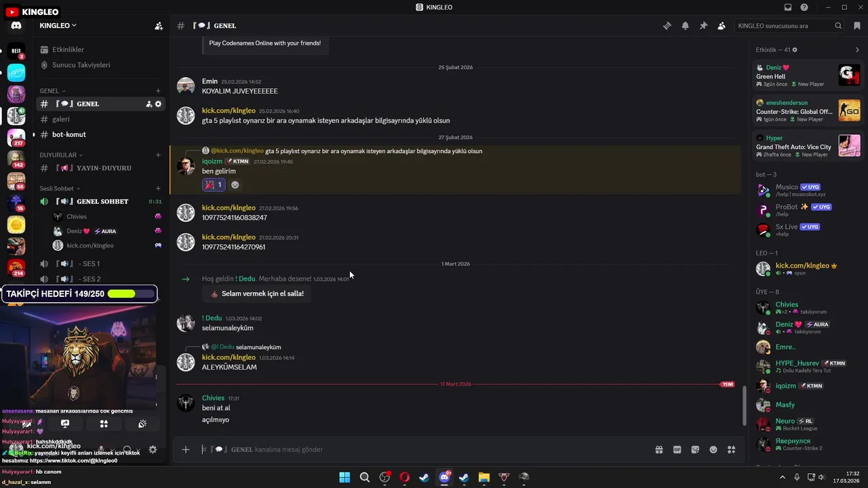Join GENEL SOHBET voice channel

pyautogui.click(x=101, y=201)
